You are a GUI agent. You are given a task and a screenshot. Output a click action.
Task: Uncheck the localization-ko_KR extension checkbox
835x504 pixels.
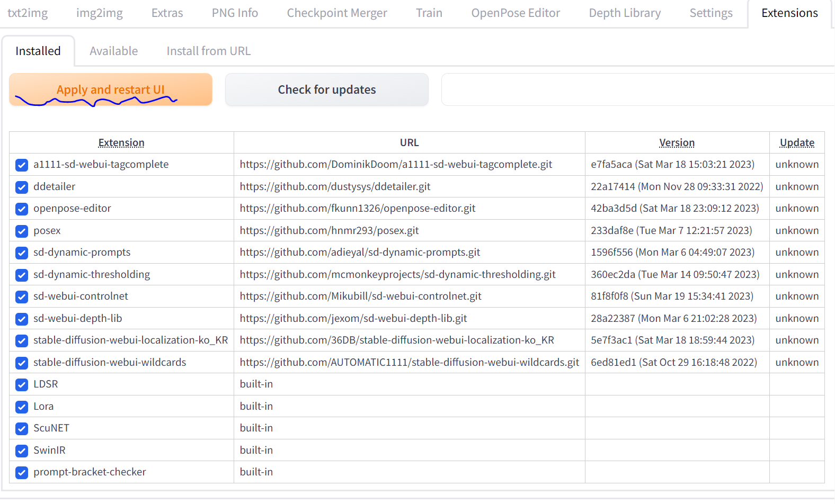[x=22, y=341]
